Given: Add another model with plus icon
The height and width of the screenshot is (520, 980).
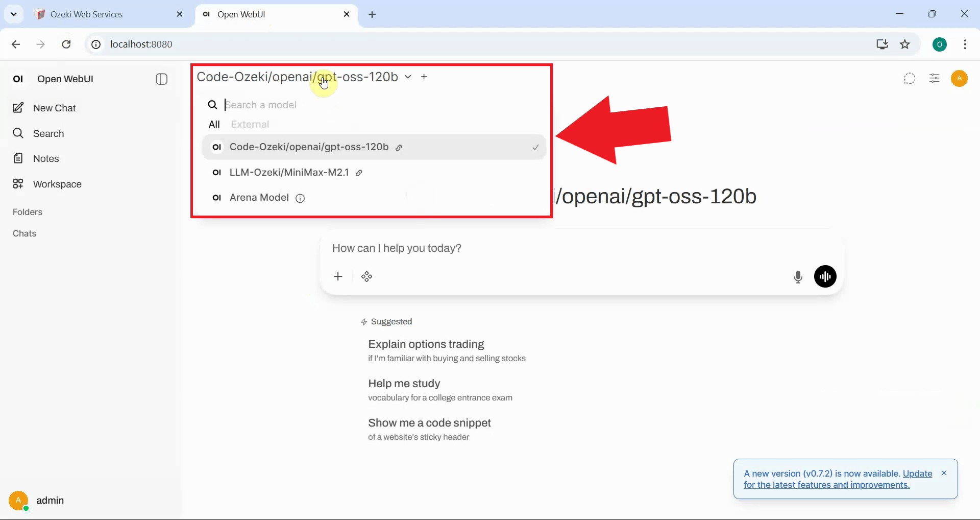Looking at the screenshot, I should 424,77.
